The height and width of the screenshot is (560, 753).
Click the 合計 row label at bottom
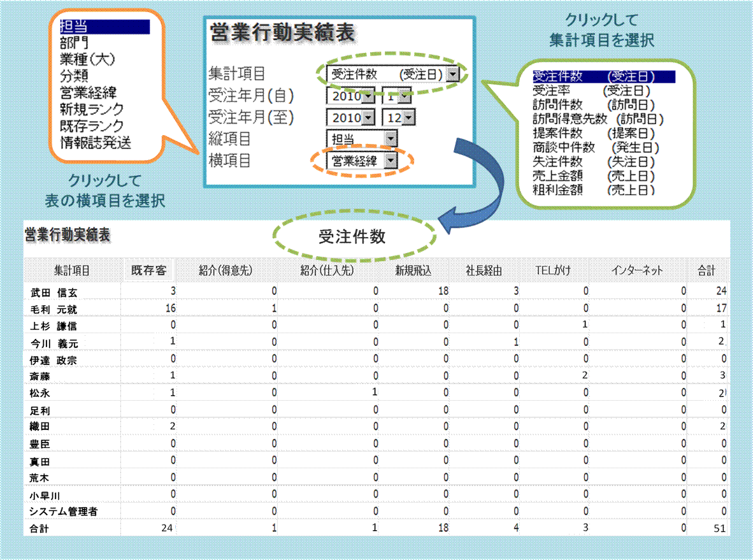pos(39,529)
